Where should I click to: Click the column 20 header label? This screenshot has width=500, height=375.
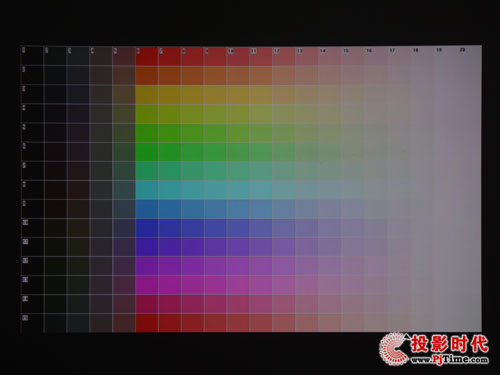pos(462,50)
